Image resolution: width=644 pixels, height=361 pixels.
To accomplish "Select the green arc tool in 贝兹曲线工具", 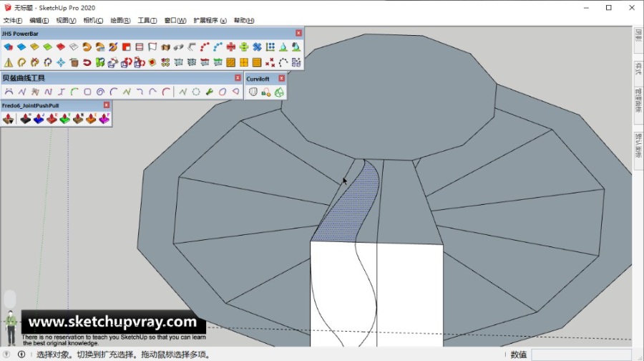I will [x=74, y=92].
